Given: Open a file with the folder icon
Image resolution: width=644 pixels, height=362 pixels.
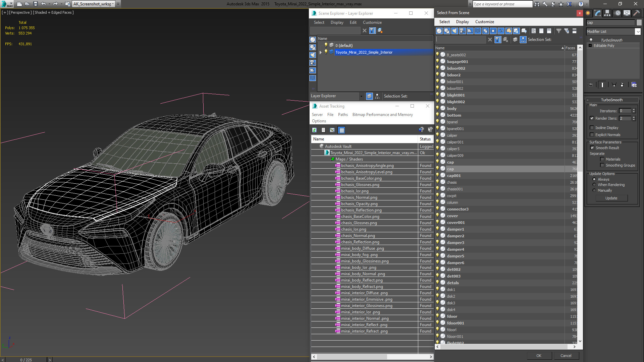Looking at the screenshot, I should pos(28,4).
